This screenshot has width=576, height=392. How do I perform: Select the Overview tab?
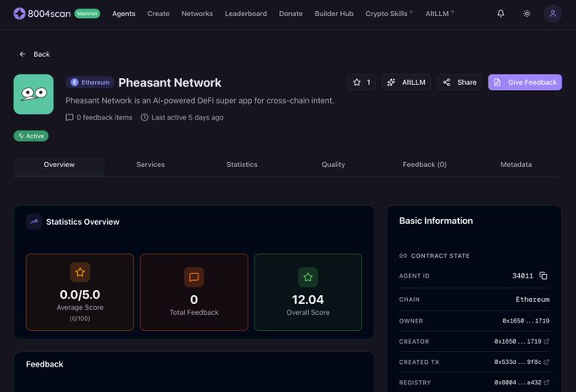[x=59, y=165]
